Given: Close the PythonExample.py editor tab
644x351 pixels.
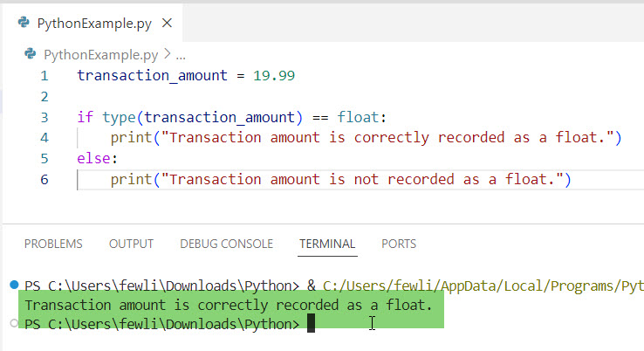Looking at the screenshot, I should (x=167, y=23).
